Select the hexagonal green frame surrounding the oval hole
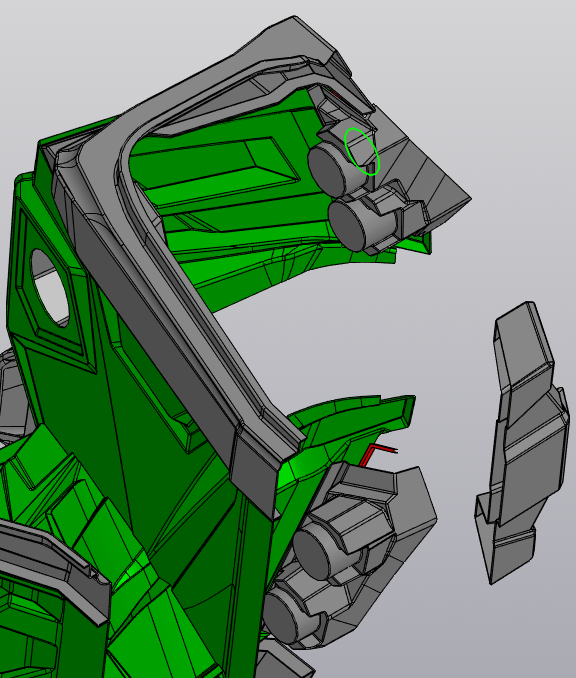Screen dimensions: 576x678 52,285
